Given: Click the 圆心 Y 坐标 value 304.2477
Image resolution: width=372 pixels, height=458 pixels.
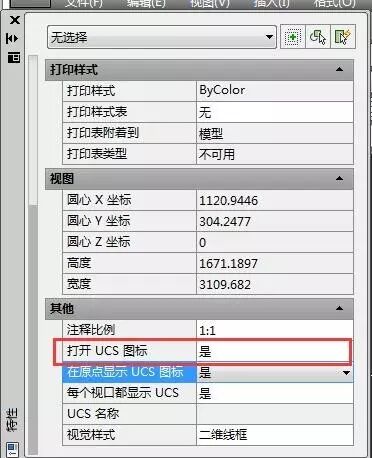Looking at the screenshot, I should pyautogui.click(x=275, y=221).
